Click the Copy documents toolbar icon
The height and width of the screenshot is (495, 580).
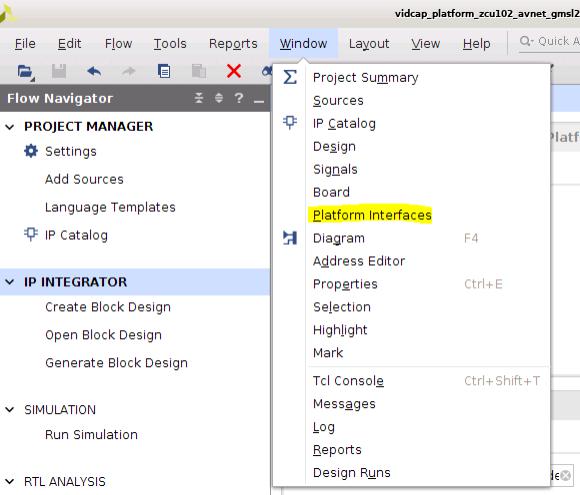[x=163, y=71]
